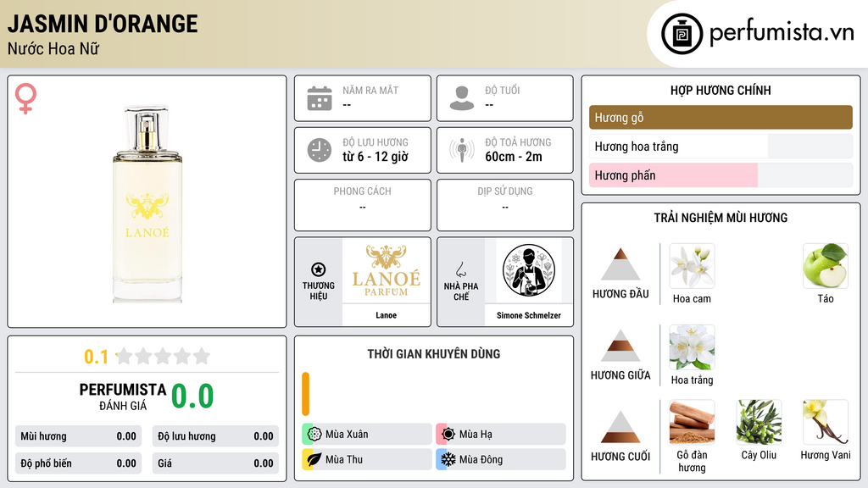The width and height of the screenshot is (868, 488).
Task: Click the 'từ 6 - 12 giờ' longevity value
Action: [x=376, y=157]
